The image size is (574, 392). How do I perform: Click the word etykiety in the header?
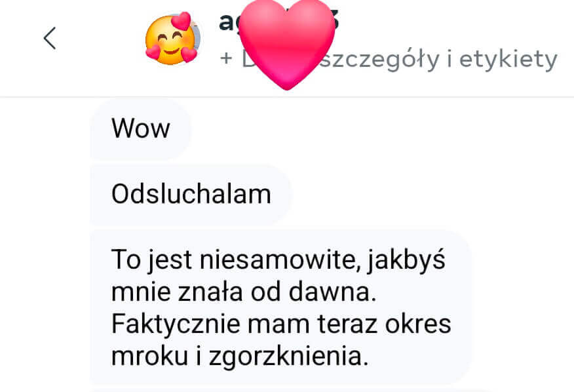[508, 59]
